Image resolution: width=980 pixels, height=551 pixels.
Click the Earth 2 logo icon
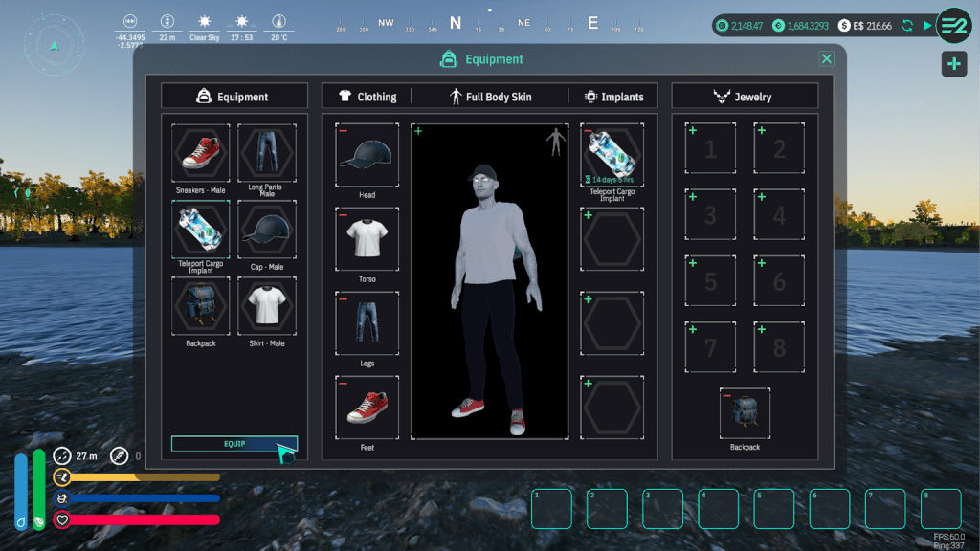(x=953, y=25)
